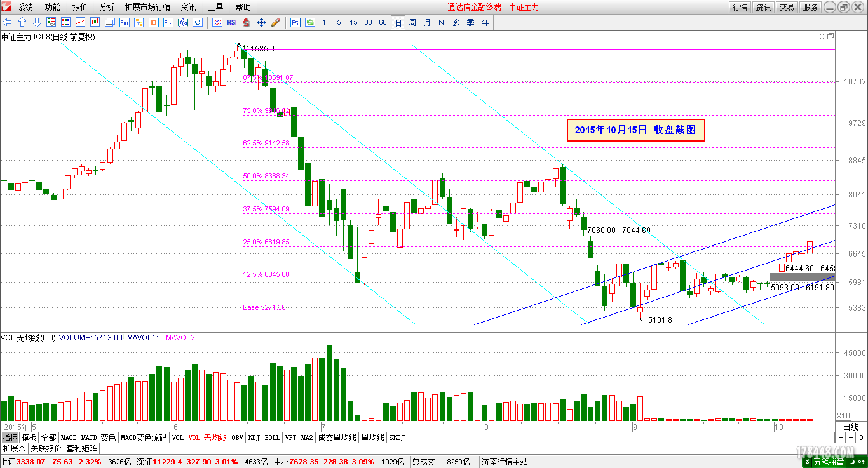
Task: Select the four-arrow move tool icon
Action: (261, 22)
